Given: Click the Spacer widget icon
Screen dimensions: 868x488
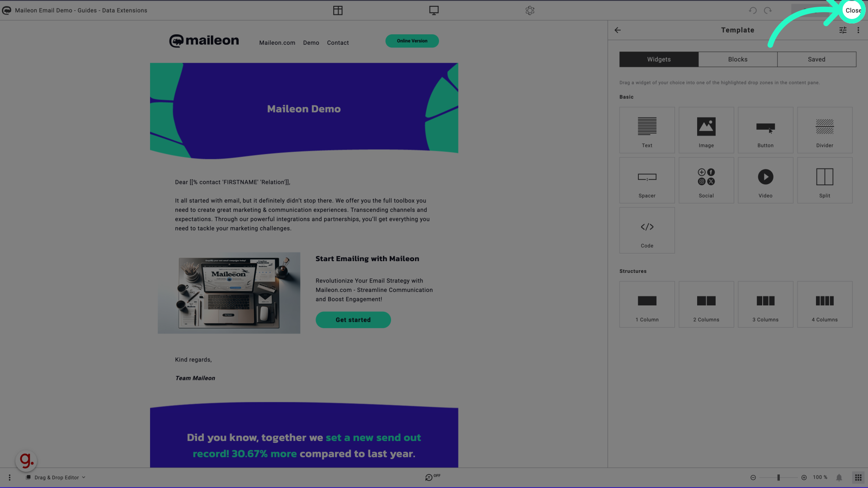Looking at the screenshot, I should (647, 181).
